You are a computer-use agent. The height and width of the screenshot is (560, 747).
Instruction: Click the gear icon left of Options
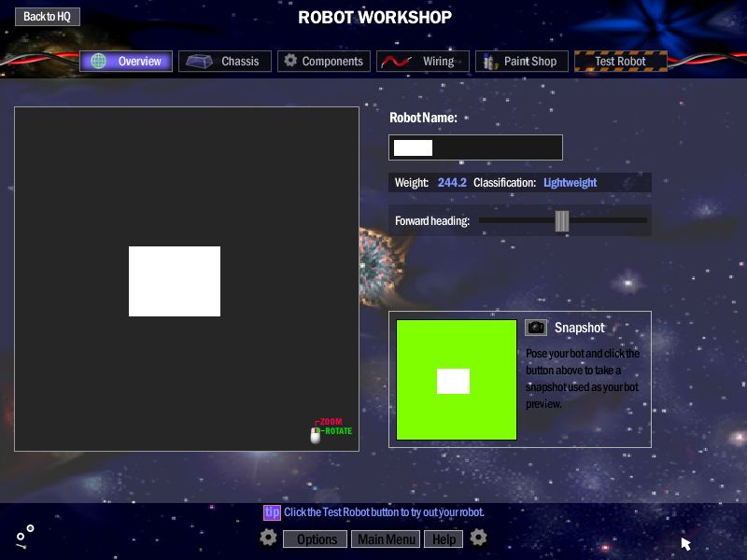tap(268, 538)
